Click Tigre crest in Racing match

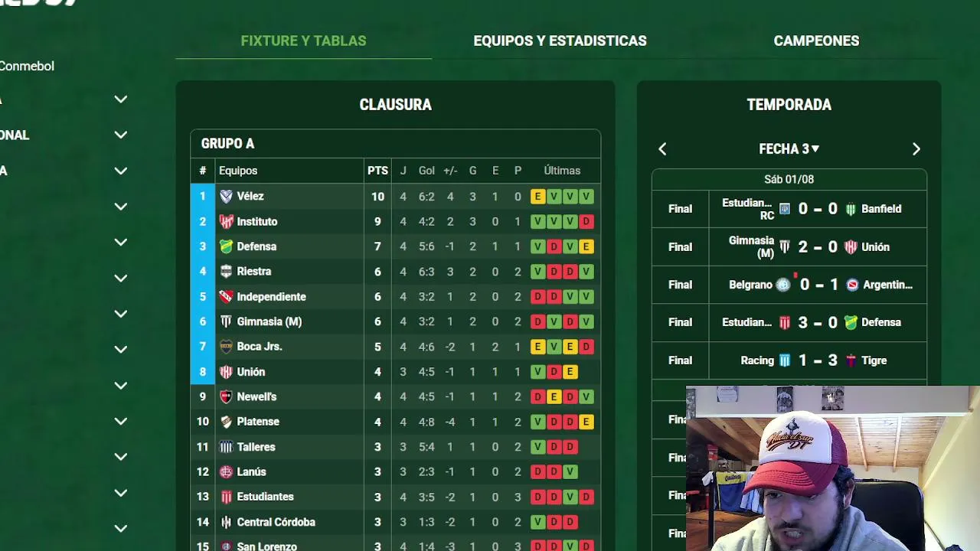pos(851,360)
